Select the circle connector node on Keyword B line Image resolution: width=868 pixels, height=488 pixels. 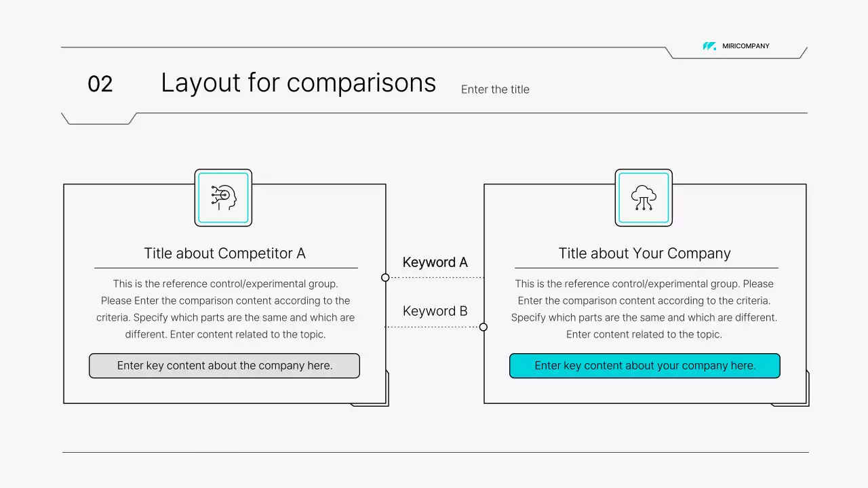coord(484,327)
